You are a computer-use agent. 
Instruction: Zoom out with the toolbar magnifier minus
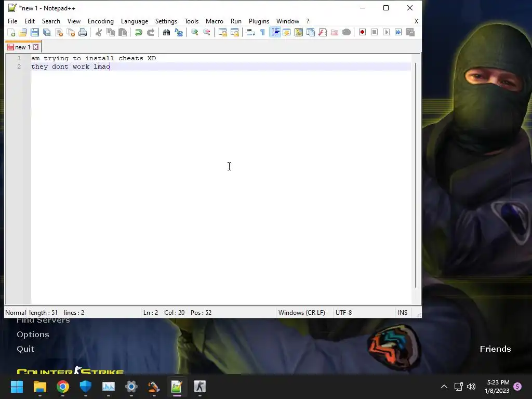(x=206, y=32)
